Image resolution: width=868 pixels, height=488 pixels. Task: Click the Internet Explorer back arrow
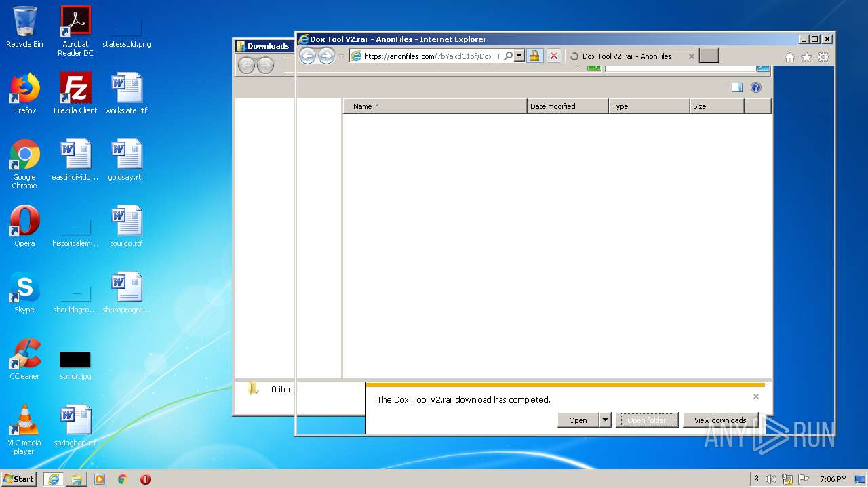(307, 56)
